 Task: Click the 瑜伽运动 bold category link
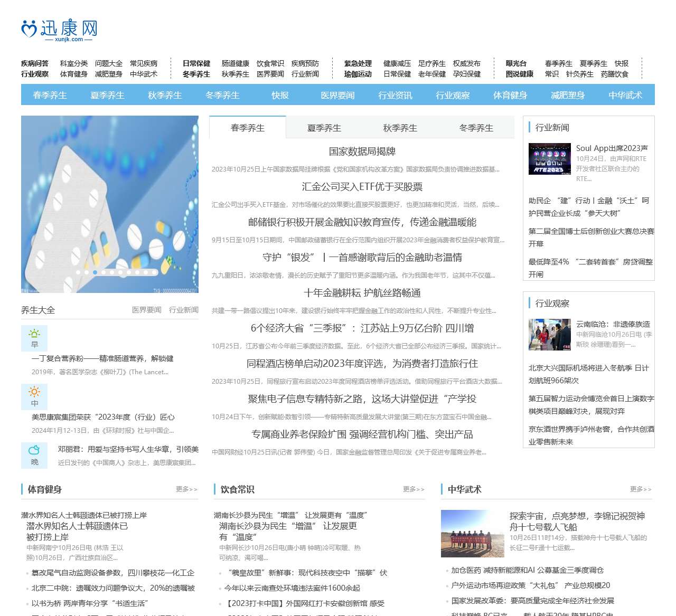(358, 74)
